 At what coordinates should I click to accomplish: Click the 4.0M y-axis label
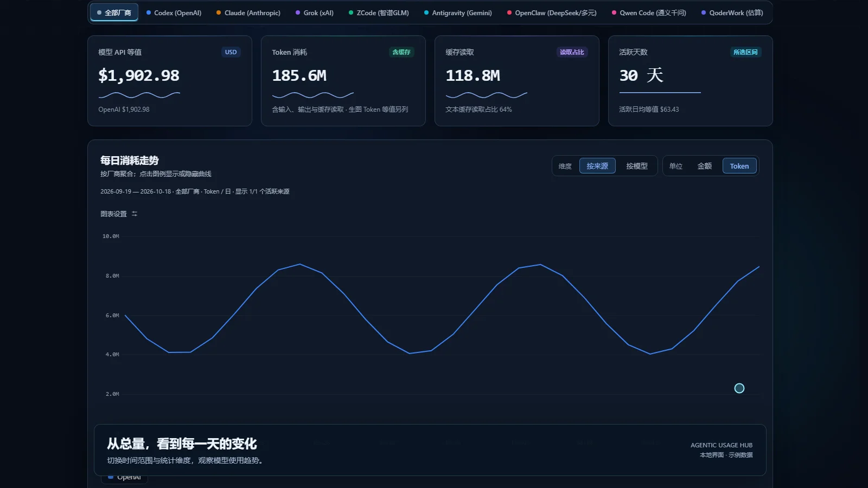tap(112, 355)
